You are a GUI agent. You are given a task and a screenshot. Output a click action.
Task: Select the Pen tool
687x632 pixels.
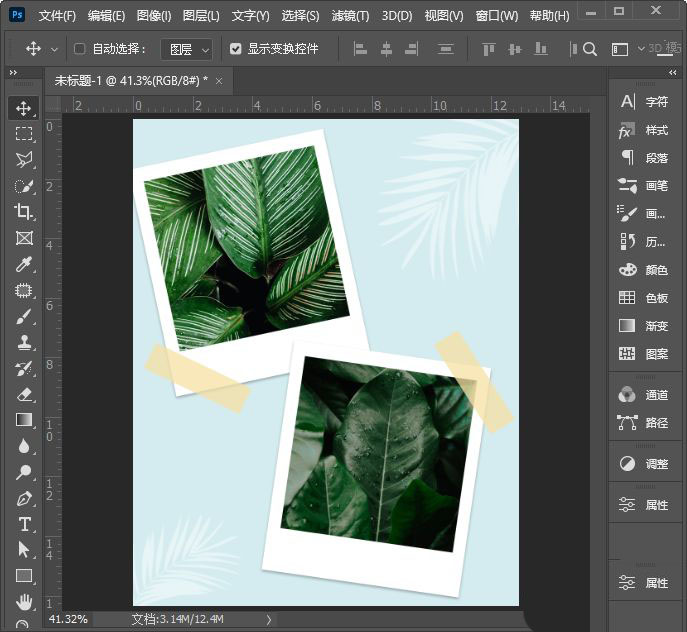pos(24,498)
